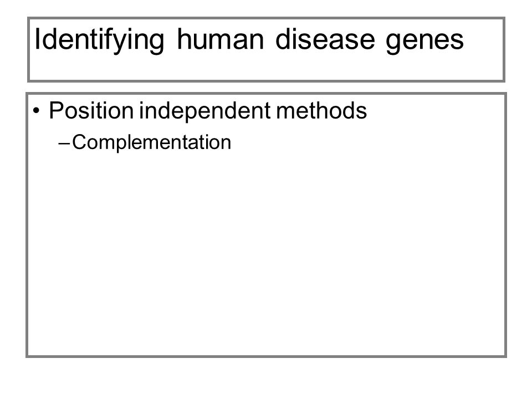Click the word "methods" in the bullet

[321, 110]
